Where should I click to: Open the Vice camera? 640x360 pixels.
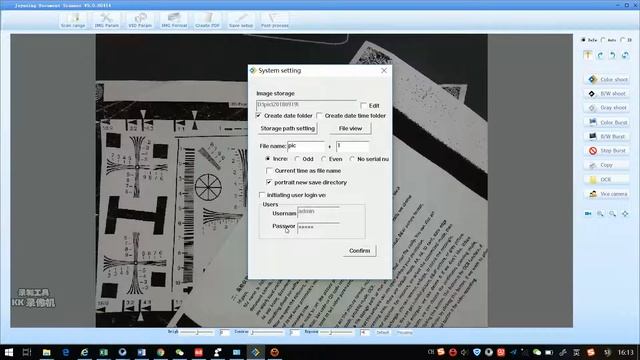point(607,194)
